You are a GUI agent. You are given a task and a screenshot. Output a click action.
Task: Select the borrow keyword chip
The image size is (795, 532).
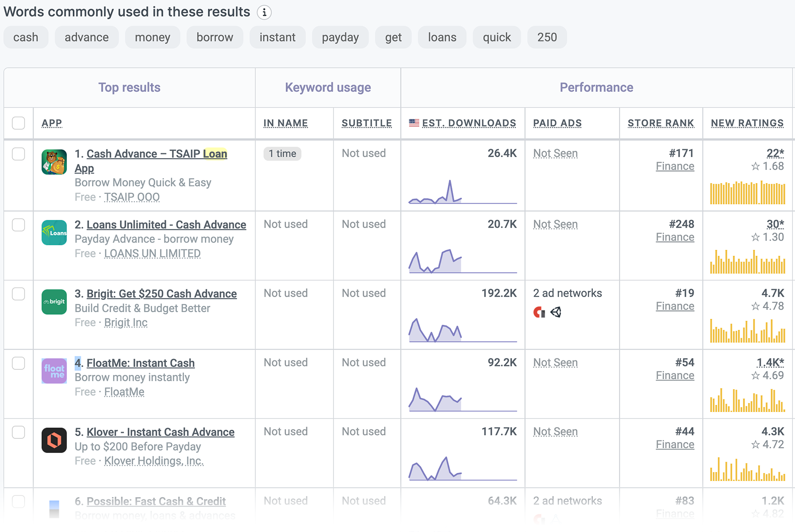(214, 37)
